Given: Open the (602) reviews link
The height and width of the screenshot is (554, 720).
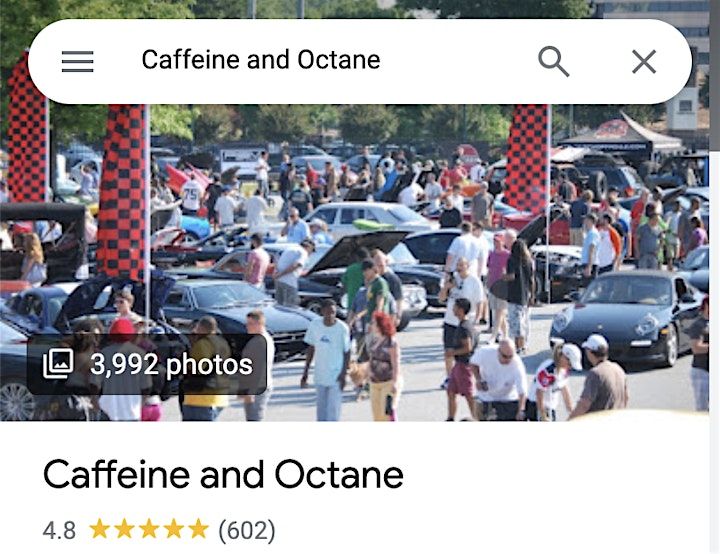Looking at the screenshot, I should [x=247, y=531].
